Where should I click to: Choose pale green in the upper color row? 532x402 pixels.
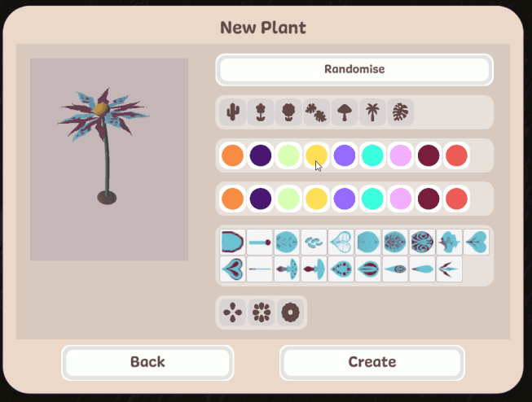(288, 155)
